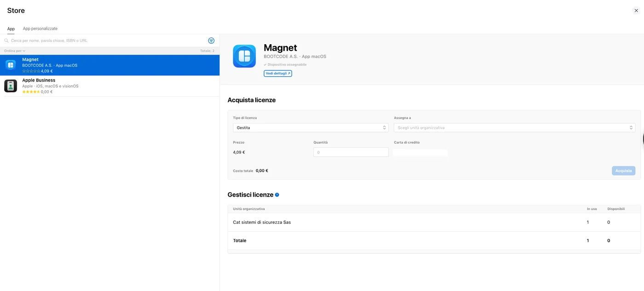Click Cat sistemi di sicurezza Sas row
This screenshot has height=291, width=644.
(x=434, y=222)
